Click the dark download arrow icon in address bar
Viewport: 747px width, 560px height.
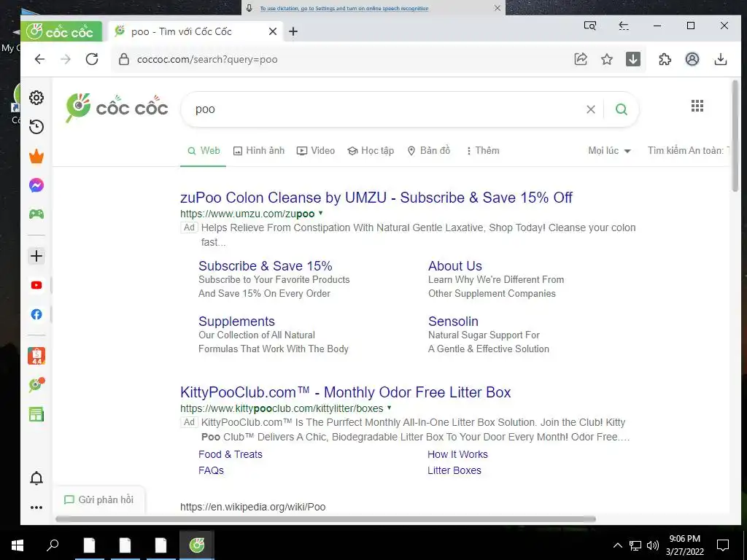[632, 59]
